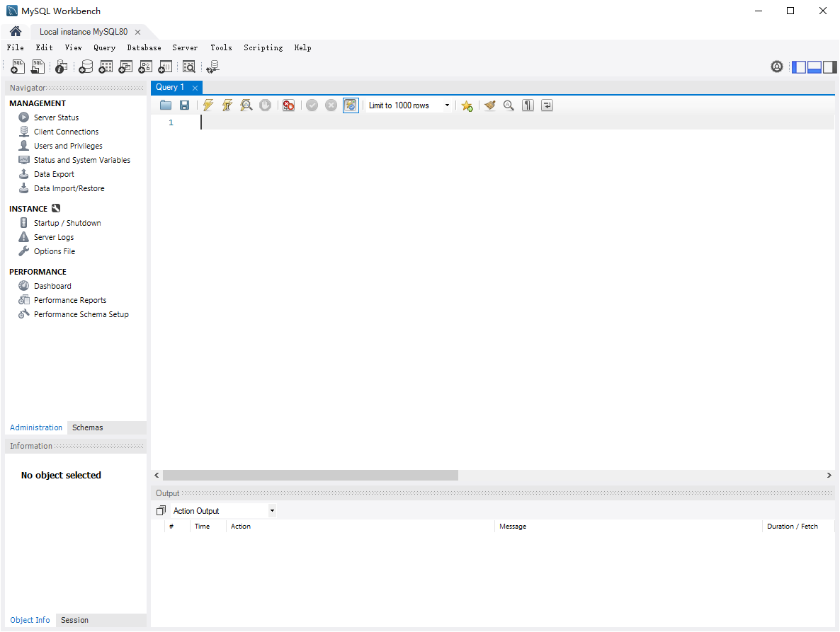Viewport: 840px width, 632px height.
Task: Open the File menu
Action: [x=15, y=47]
